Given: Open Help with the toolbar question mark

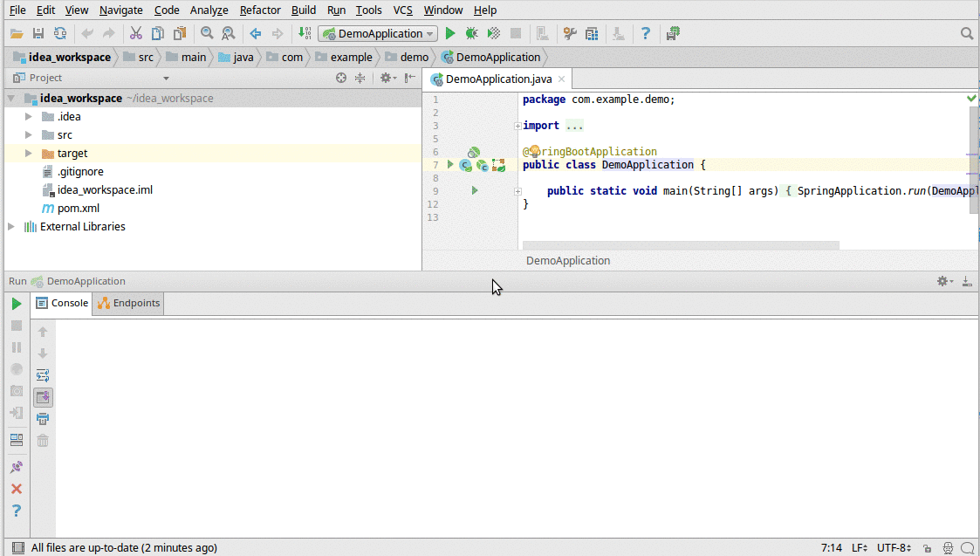Looking at the screenshot, I should coord(646,34).
